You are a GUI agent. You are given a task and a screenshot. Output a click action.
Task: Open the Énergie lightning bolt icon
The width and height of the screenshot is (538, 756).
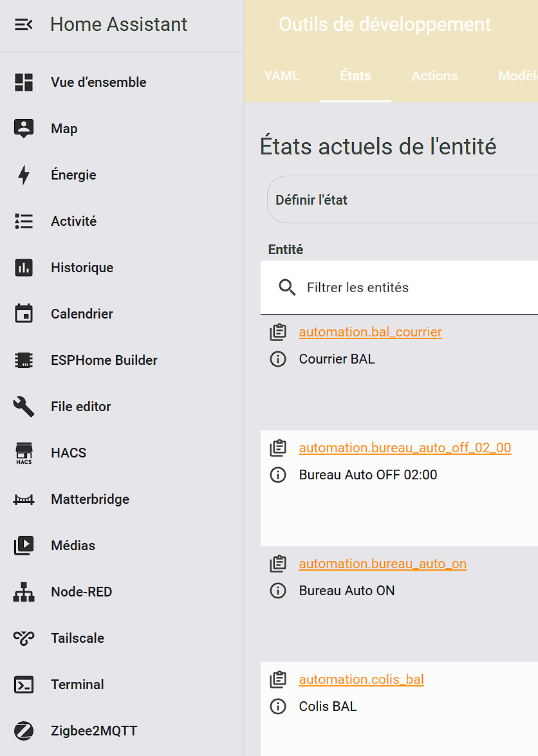point(24,175)
